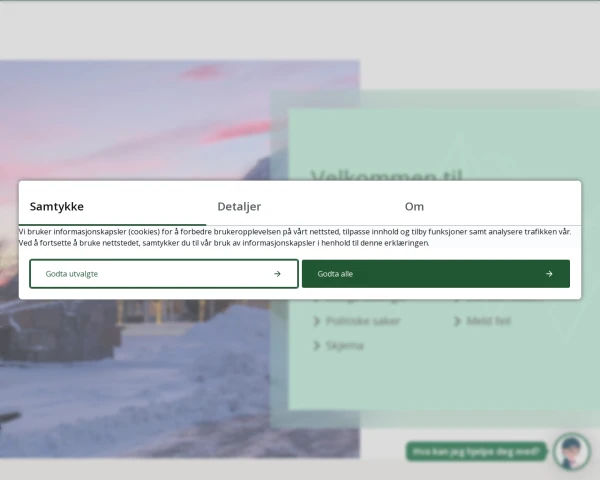This screenshot has height=480, width=600.
Task: Accept all cookies with Godta alle
Action: [x=436, y=274]
